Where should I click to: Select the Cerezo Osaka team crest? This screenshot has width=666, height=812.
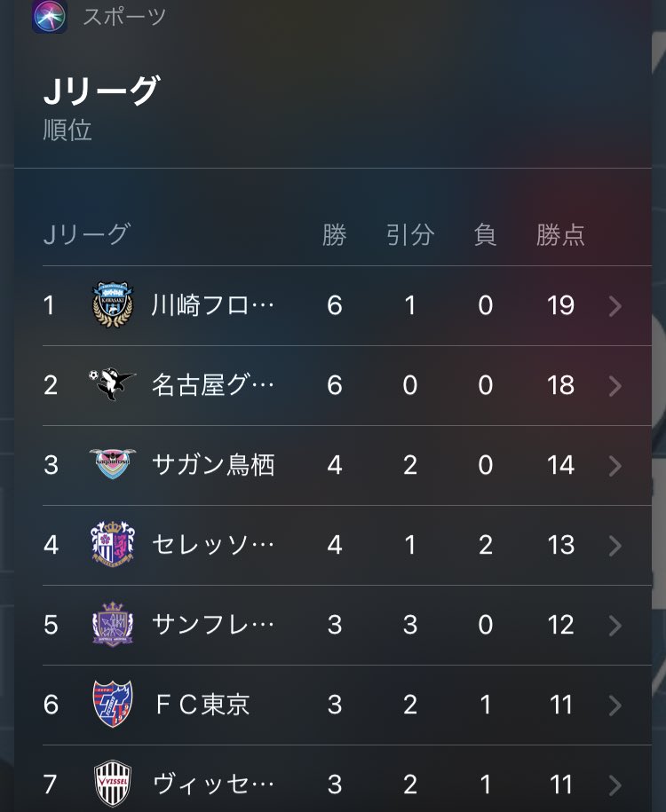coord(113,544)
